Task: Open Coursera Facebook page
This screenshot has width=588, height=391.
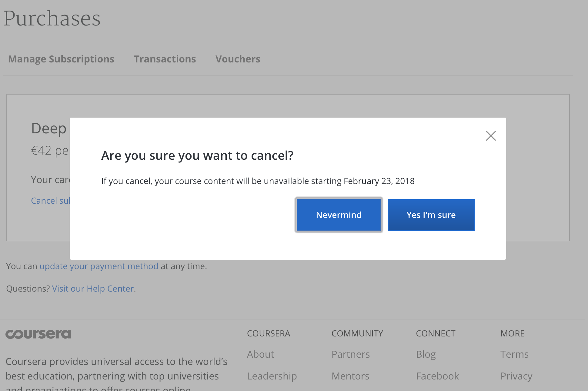Action: pyautogui.click(x=437, y=376)
